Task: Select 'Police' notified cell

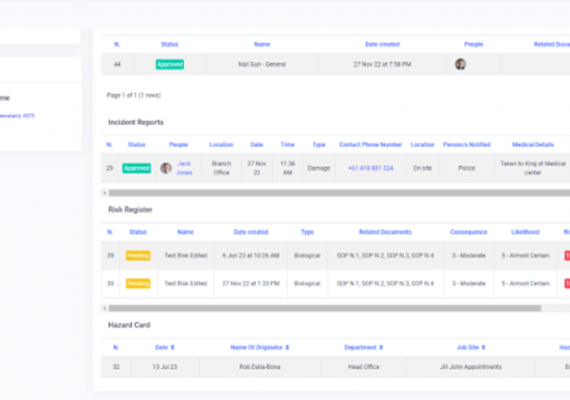Action: [x=466, y=168]
